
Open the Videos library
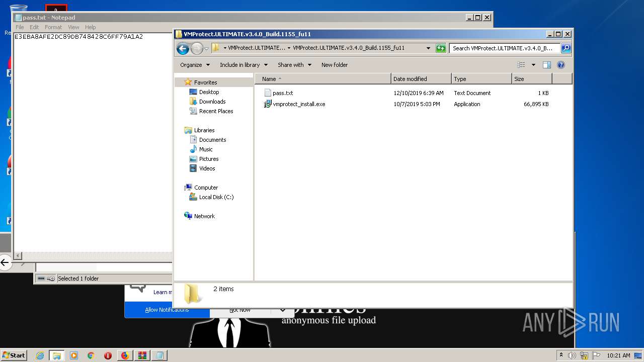207,168
